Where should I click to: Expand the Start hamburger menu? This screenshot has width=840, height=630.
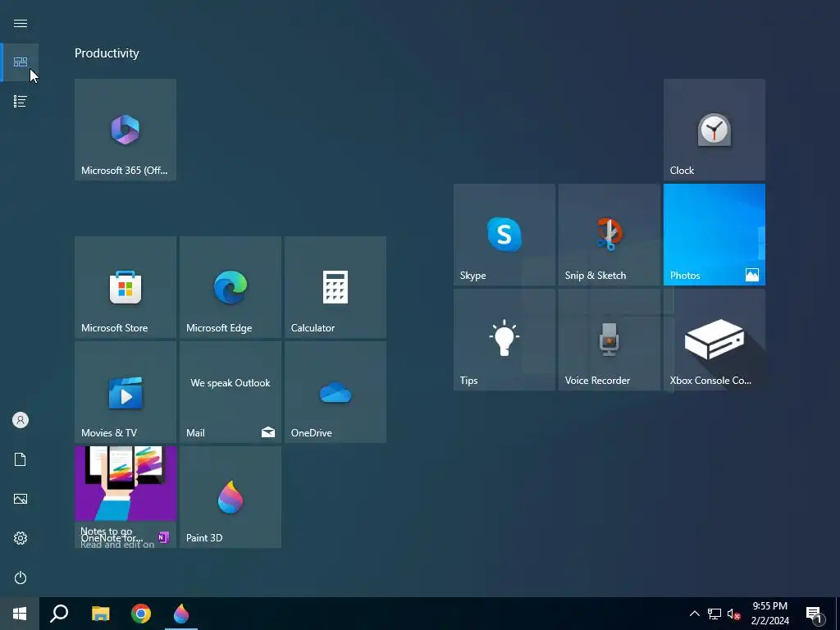coord(21,24)
